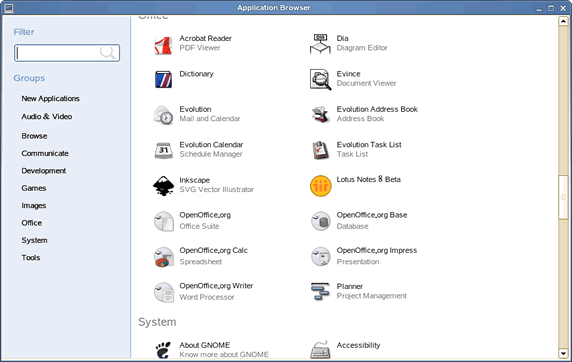
Task: Launch the Planner project management icon
Action: click(320, 292)
